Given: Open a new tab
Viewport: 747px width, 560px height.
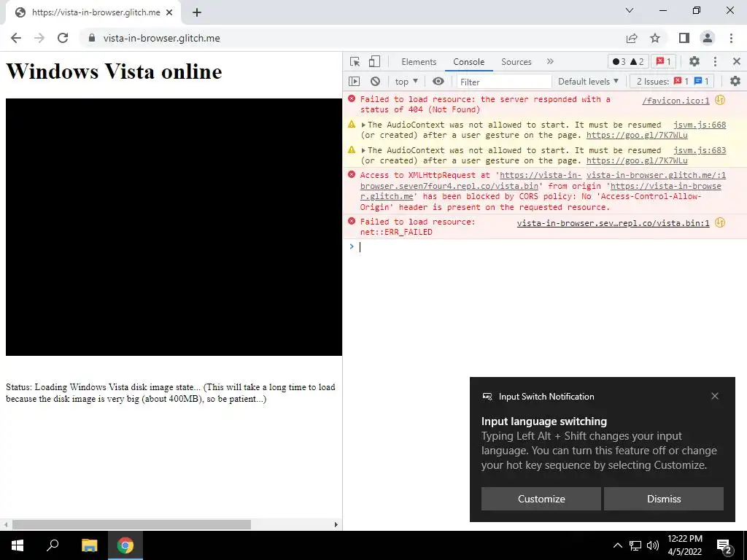Looking at the screenshot, I should (x=197, y=12).
